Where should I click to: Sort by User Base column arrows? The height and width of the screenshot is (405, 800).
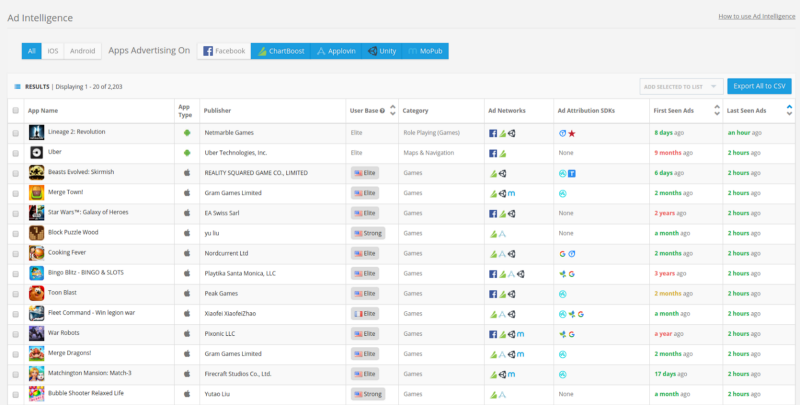click(392, 110)
